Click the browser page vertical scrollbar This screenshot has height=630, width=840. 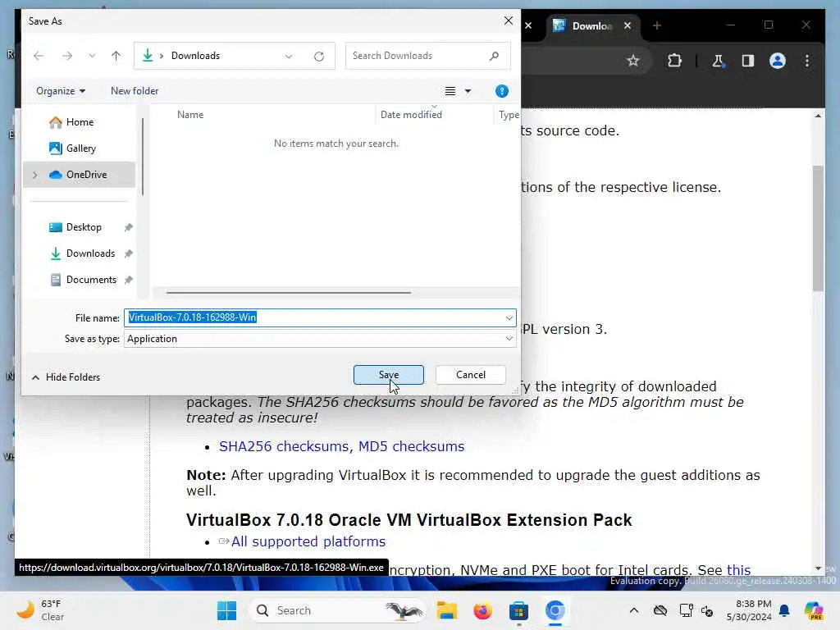(818, 228)
